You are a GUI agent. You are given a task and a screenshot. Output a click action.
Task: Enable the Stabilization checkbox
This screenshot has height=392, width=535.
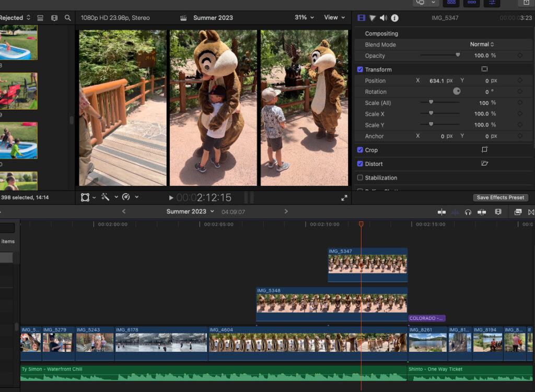(360, 177)
